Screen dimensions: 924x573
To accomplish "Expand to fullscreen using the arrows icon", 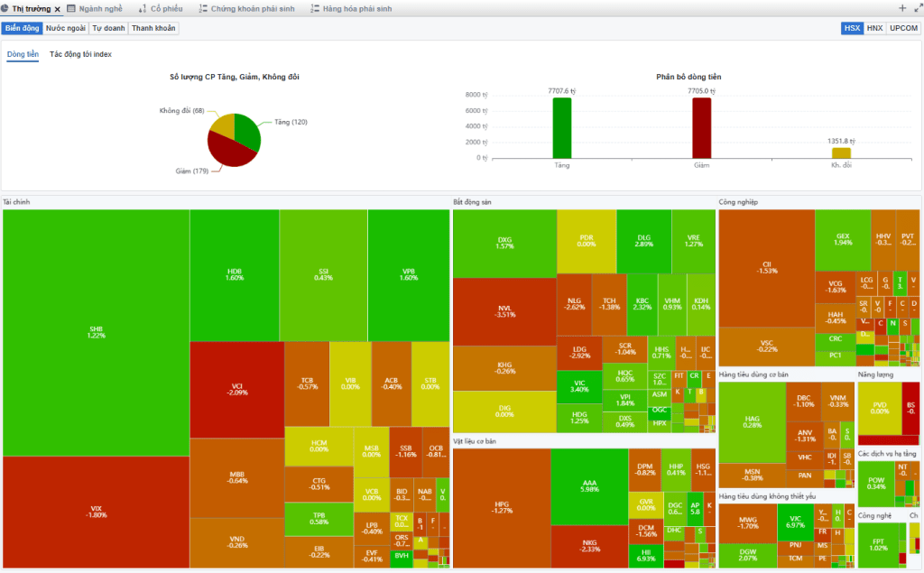I will 917,8.
